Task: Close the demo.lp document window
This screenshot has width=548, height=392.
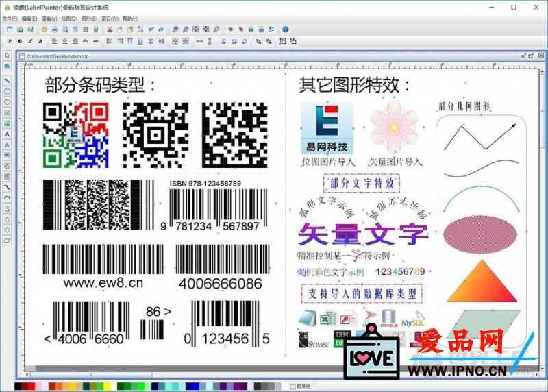Action: click(x=540, y=56)
